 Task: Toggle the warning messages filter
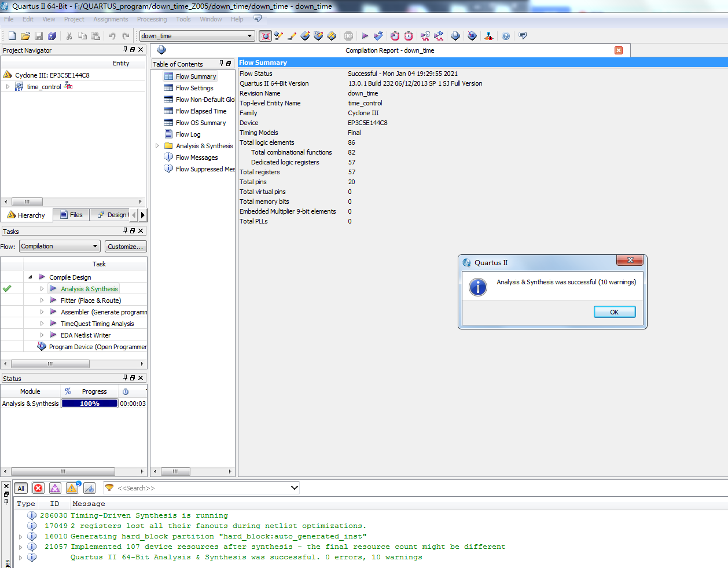coord(72,488)
